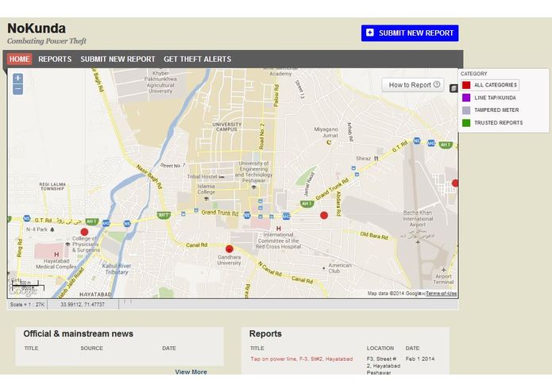Click the LOCATION column header in Reports
552x392 pixels.
point(380,348)
